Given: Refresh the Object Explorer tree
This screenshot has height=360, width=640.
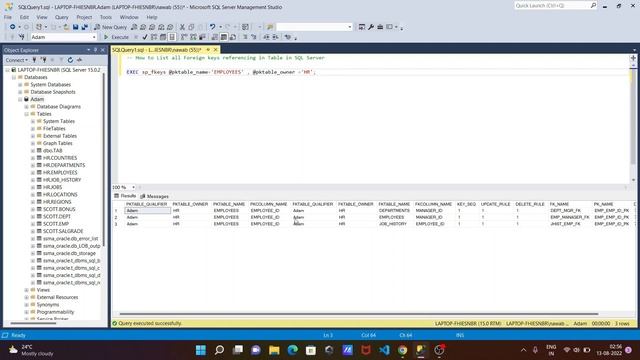Looking at the screenshot, I should [x=70, y=60].
